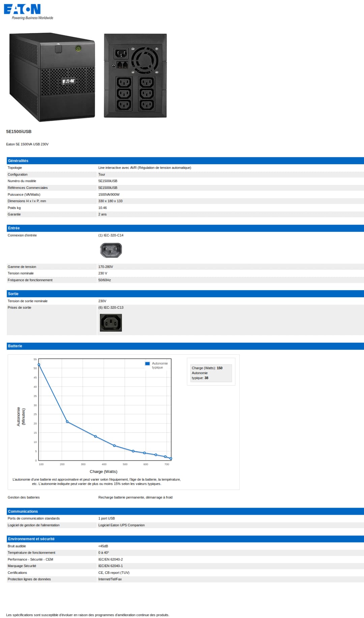364x618 pixels.
Task: Click the 'Prises de sortie' label
Action: 20,308
